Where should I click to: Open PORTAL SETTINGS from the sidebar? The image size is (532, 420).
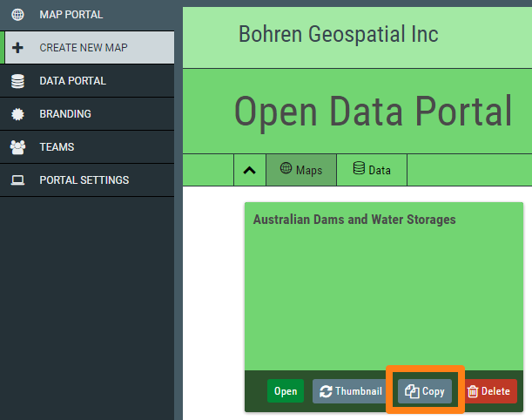tap(87, 180)
